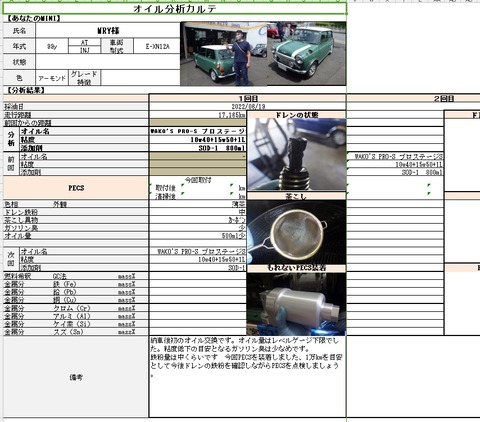Select the 車両型式 label cell
480x422 pixels.
click(117, 47)
